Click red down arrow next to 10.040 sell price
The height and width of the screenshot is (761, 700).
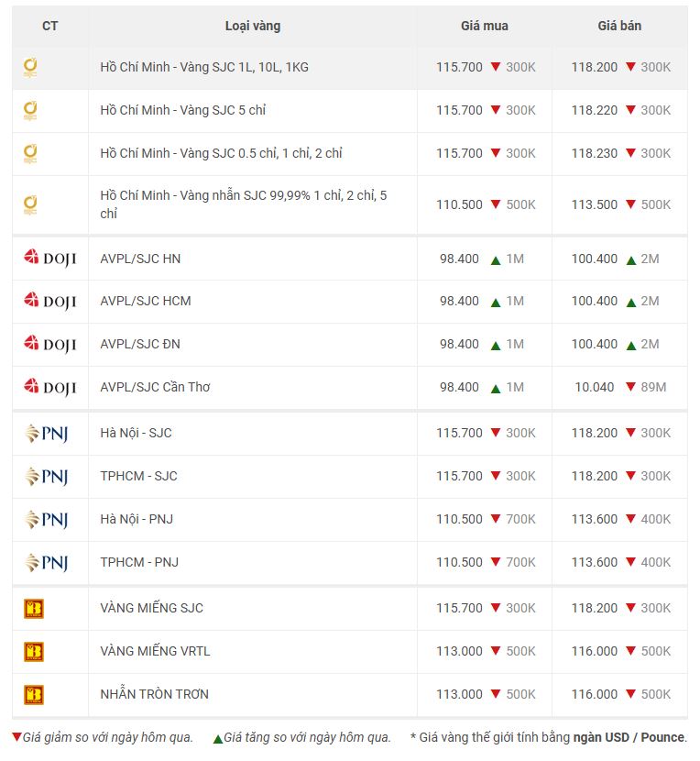pyautogui.click(x=630, y=387)
